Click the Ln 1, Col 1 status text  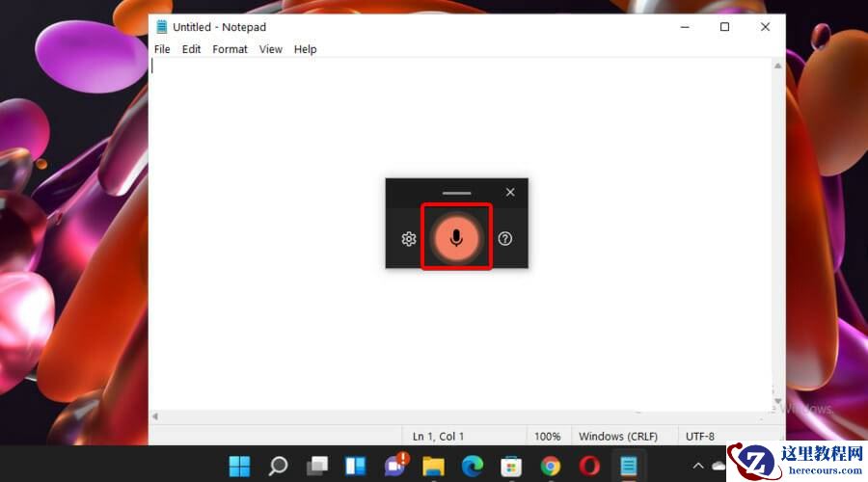(438, 436)
